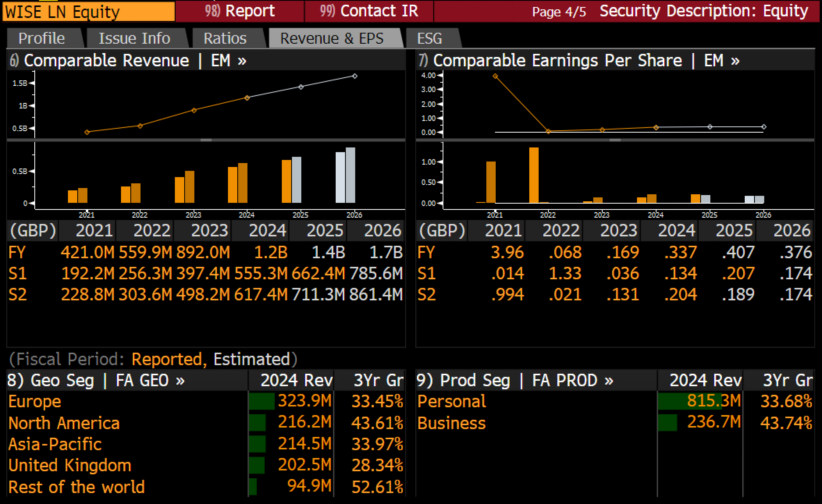The height and width of the screenshot is (504, 822).
Task: Click FY 2025 EPS estimate .407
Action: point(738,252)
